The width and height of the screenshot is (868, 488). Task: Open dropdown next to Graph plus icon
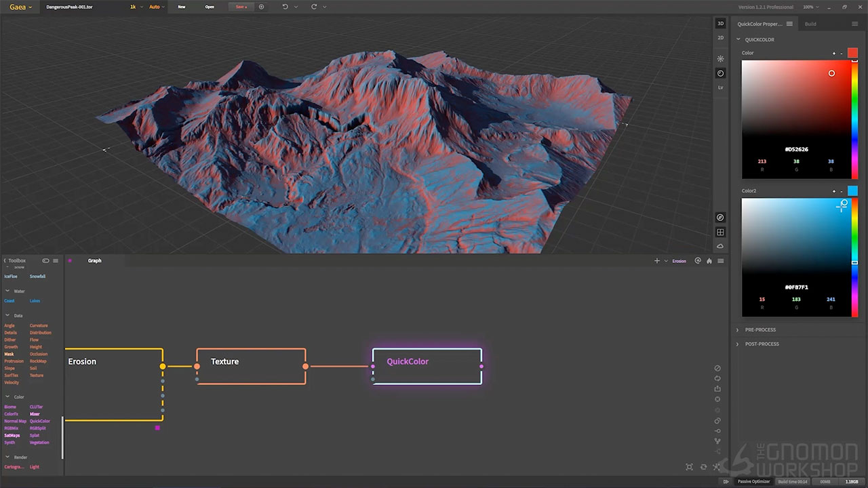(666, 261)
